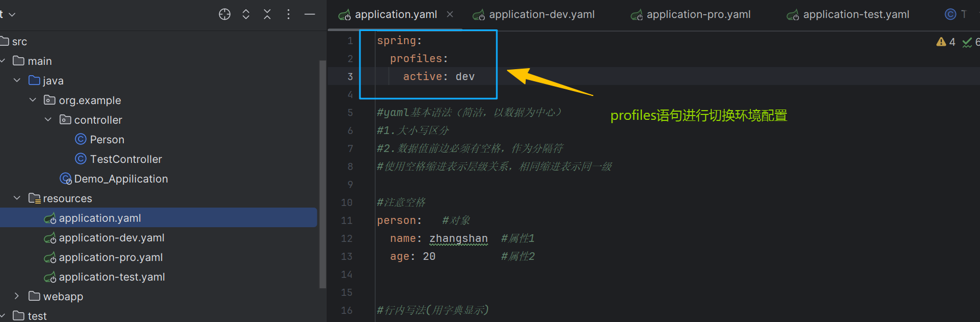This screenshot has width=980, height=322.
Task: Place cursor on 'active: dev' line
Action: tap(439, 76)
